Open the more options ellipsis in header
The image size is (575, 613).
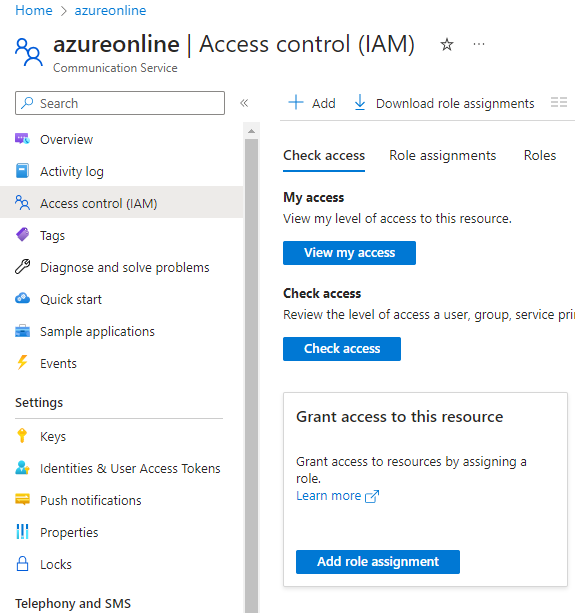pos(479,44)
